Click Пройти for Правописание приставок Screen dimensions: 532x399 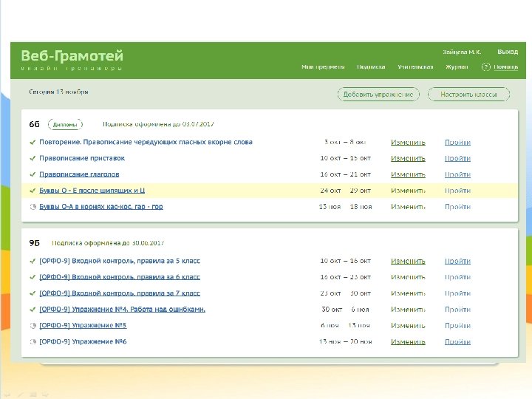(457, 158)
